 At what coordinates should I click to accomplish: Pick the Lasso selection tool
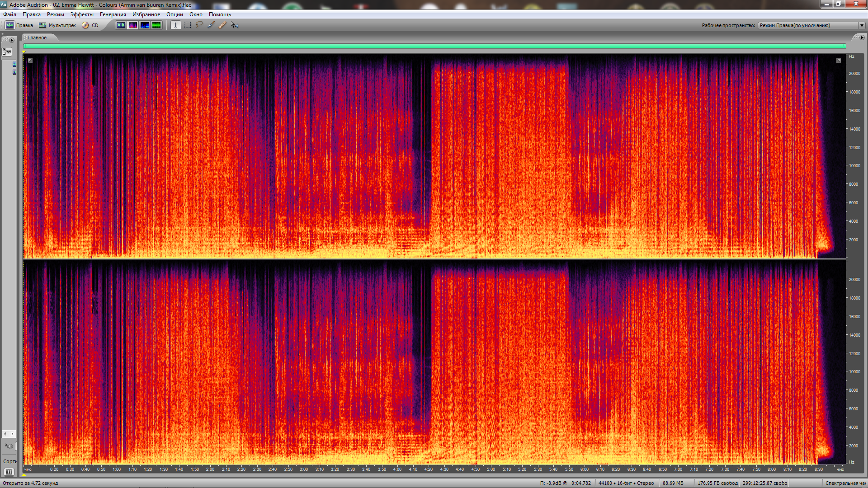[x=199, y=25]
